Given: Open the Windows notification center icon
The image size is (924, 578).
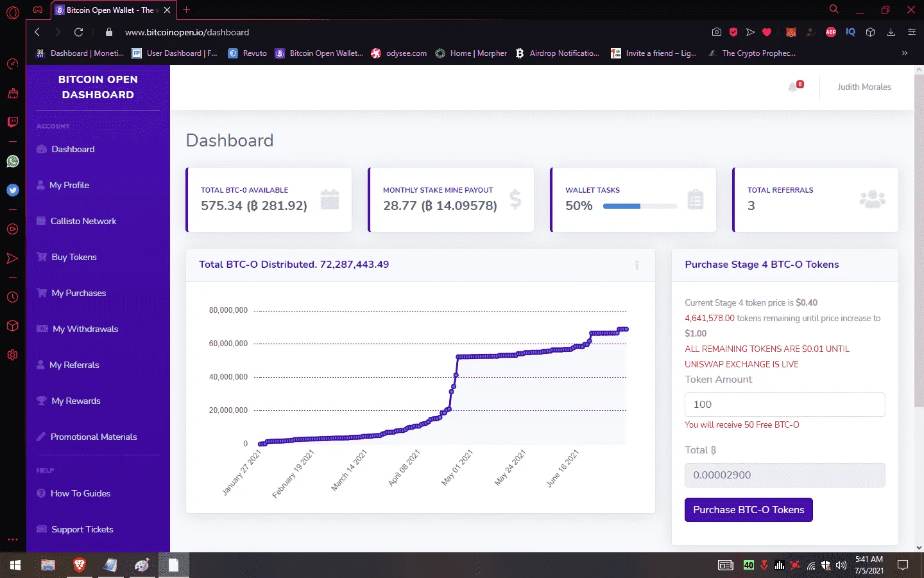Looking at the screenshot, I should pyautogui.click(x=903, y=565).
